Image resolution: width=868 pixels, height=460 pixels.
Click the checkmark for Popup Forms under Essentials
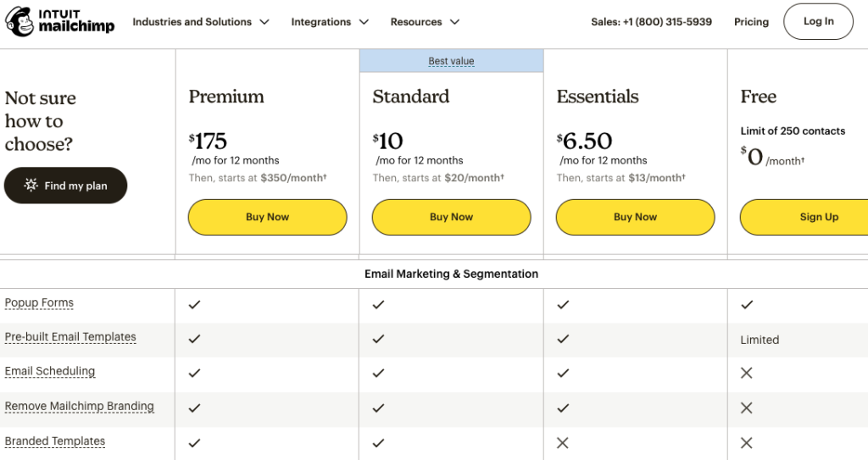tap(563, 304)
